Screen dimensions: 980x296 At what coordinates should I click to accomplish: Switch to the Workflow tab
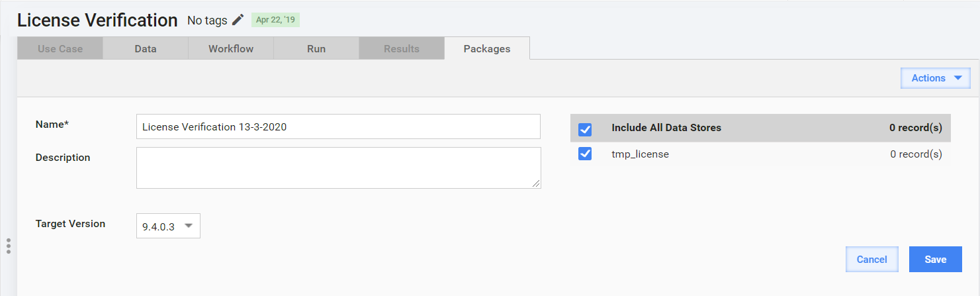231,48
